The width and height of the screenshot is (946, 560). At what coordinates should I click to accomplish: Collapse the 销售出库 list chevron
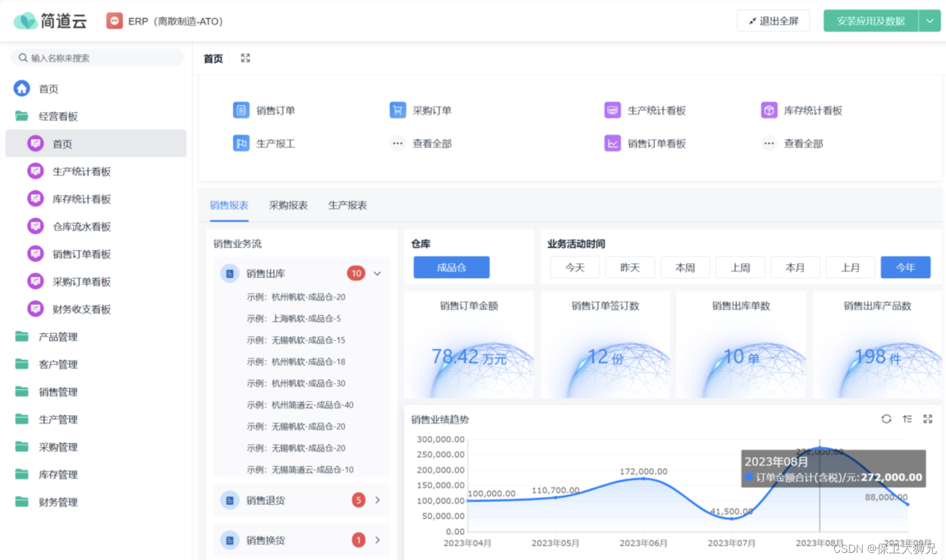[377, 273]
